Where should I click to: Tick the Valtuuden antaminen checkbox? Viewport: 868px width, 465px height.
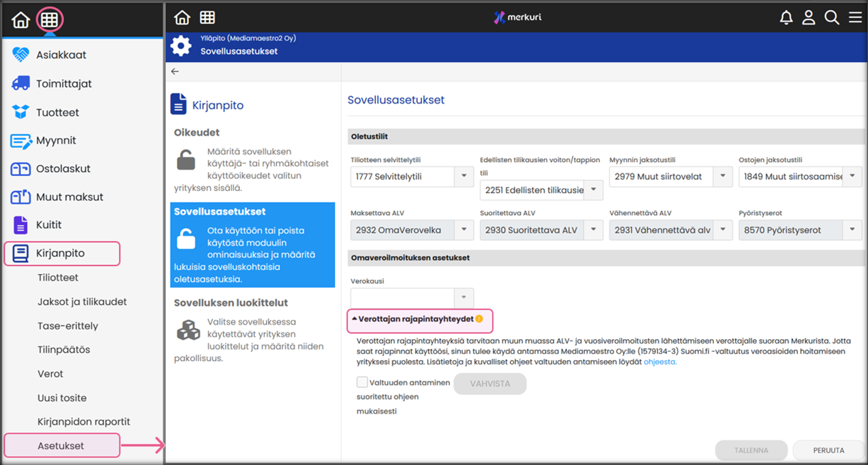tap(362, 382)
